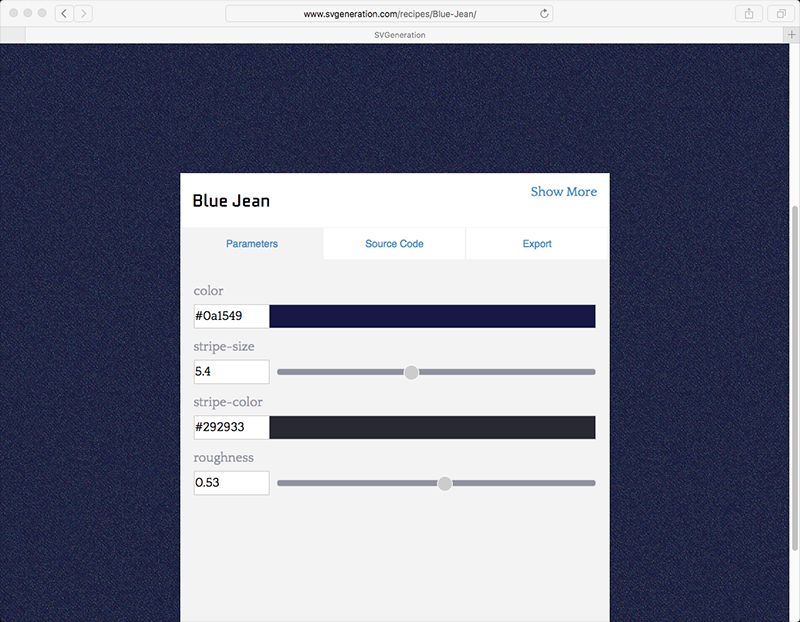This screenshot has width=800, height=622.
Task: Click the stripe-color hex input field
Action: 231,428
